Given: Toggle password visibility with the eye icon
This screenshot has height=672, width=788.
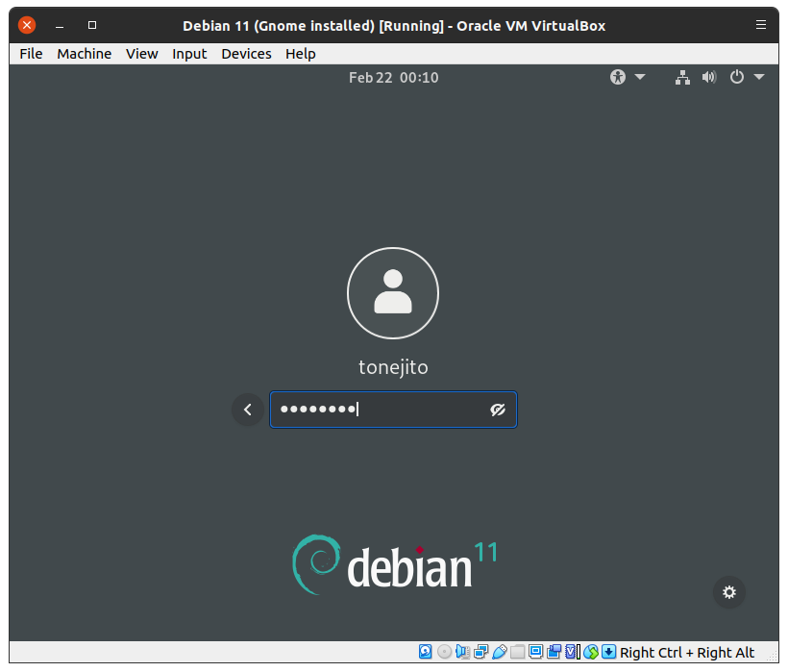Looking at the screenshot, I should click(x=497, y=410).
